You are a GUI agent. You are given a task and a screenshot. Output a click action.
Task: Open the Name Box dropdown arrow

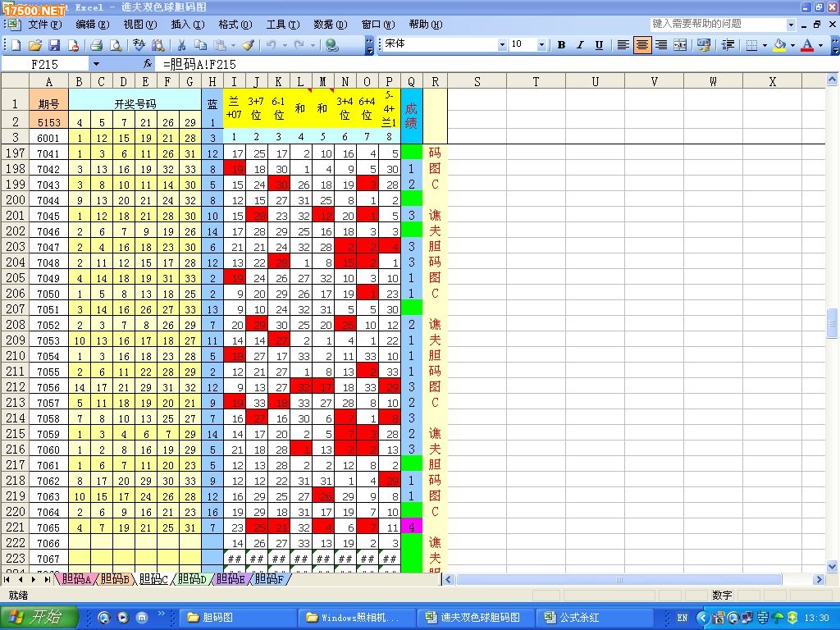pyautogui.click(x=97, y=64)
